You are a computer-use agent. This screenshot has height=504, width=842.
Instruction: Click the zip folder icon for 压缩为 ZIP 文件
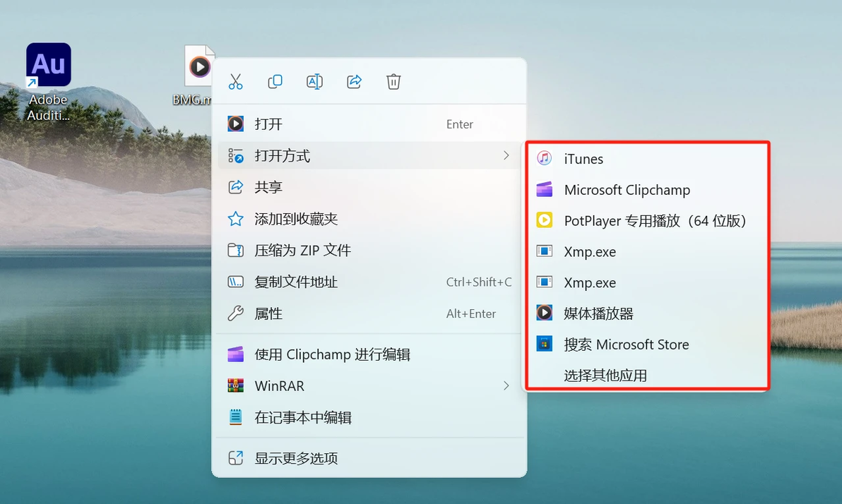pos(235,250)
